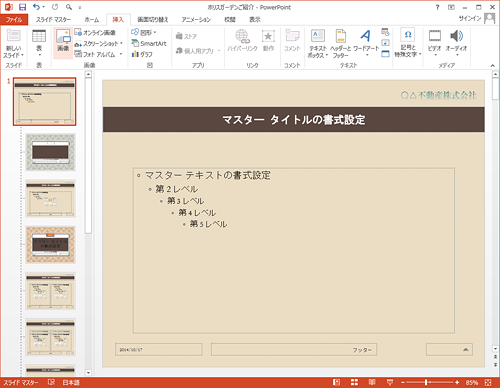Click the ○△不動産株式会社 company name text
The height and width of the screenshot is (388, 500).
(438, 95)
